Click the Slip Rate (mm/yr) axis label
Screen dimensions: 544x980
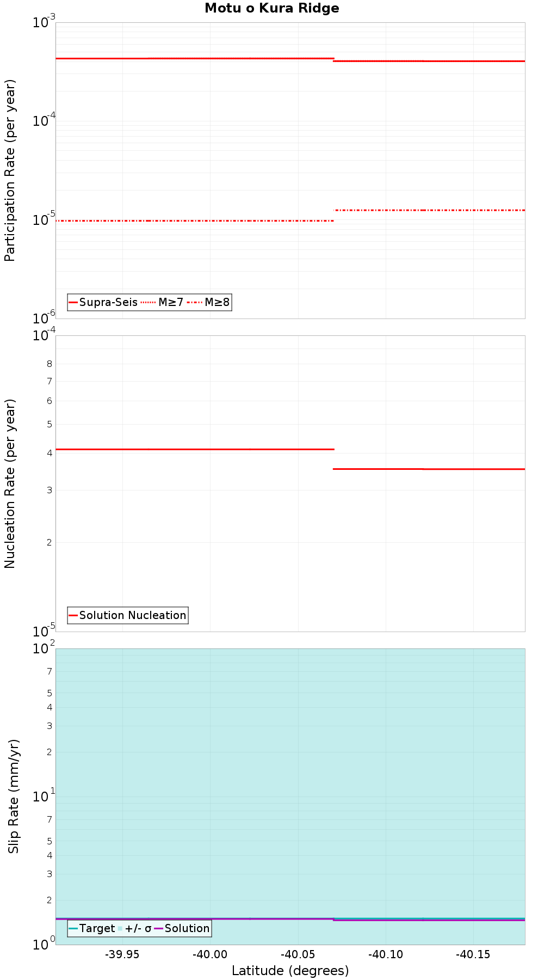point(14,797)
